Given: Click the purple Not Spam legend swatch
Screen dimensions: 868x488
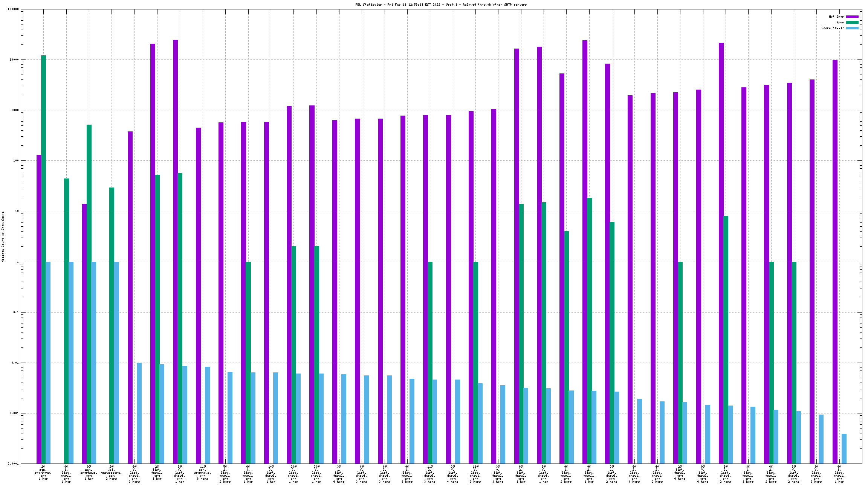Looking at the screenshot, I should coord(852,17).
